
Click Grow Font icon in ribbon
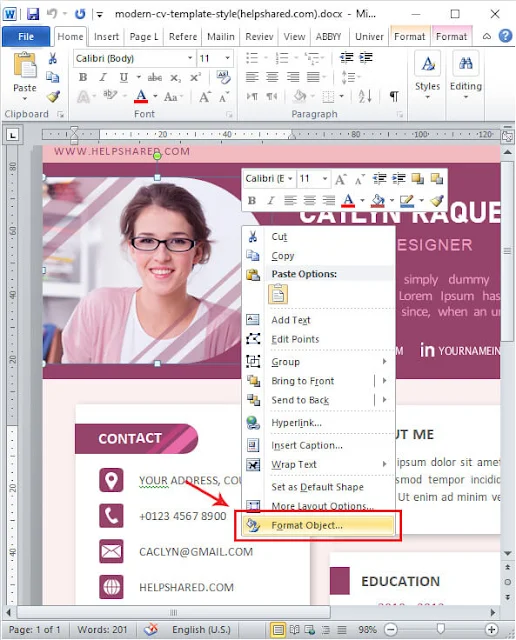click(204, 97)
